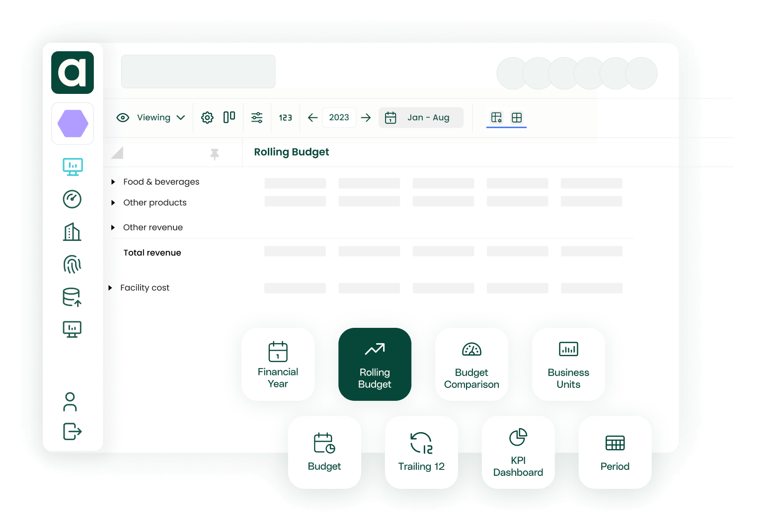Open the speedometer gauge sidebar icon
Image resolution: width=777 pixels, height=532 pixels.
click(x=72, y=199)
